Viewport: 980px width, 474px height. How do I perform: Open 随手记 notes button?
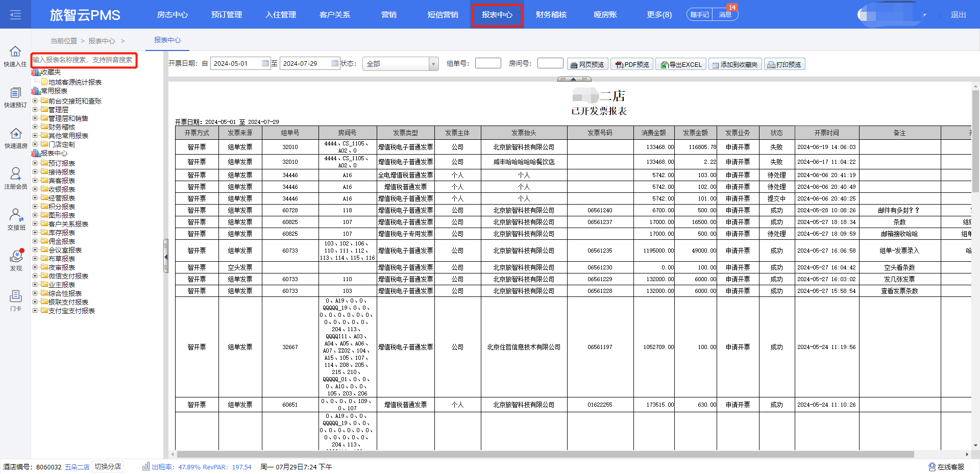(x=700, y=14)
